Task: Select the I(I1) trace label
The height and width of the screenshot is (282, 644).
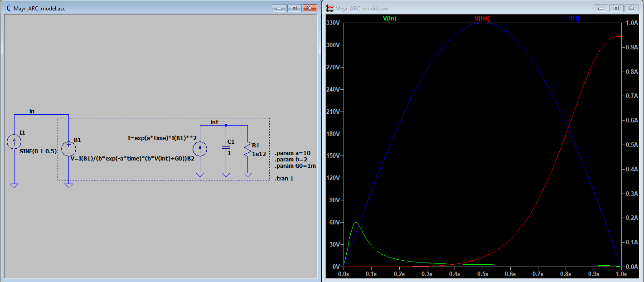Action: point(574,19)
